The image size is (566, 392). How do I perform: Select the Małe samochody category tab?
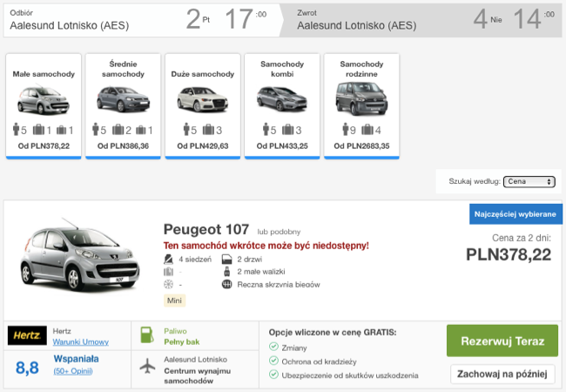click(44, 105)
